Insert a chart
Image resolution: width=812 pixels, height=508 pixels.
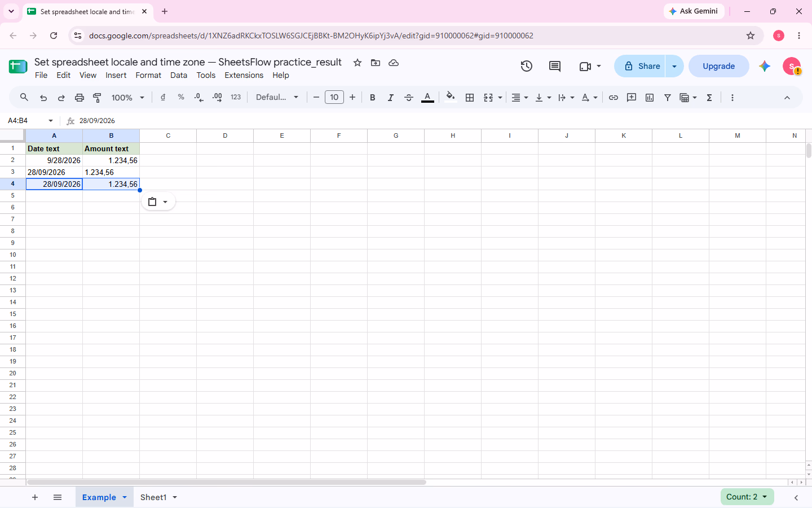(650, 98)
